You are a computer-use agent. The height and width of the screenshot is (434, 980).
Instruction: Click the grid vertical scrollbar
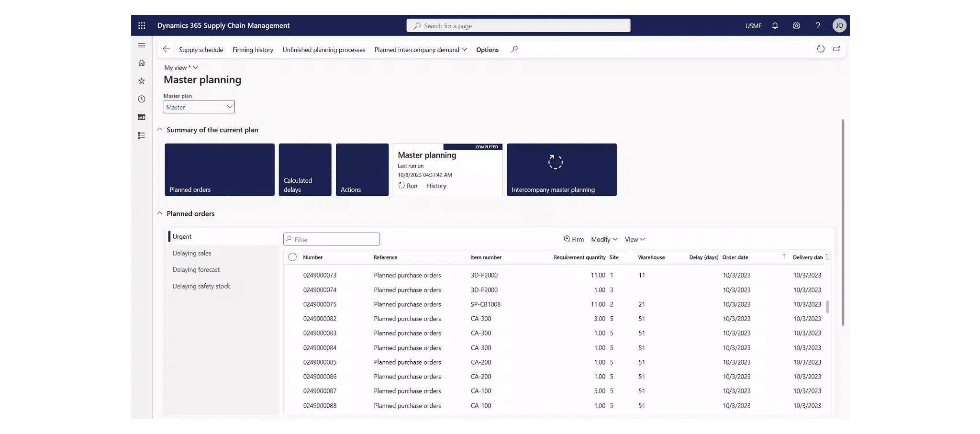(827, 307)
